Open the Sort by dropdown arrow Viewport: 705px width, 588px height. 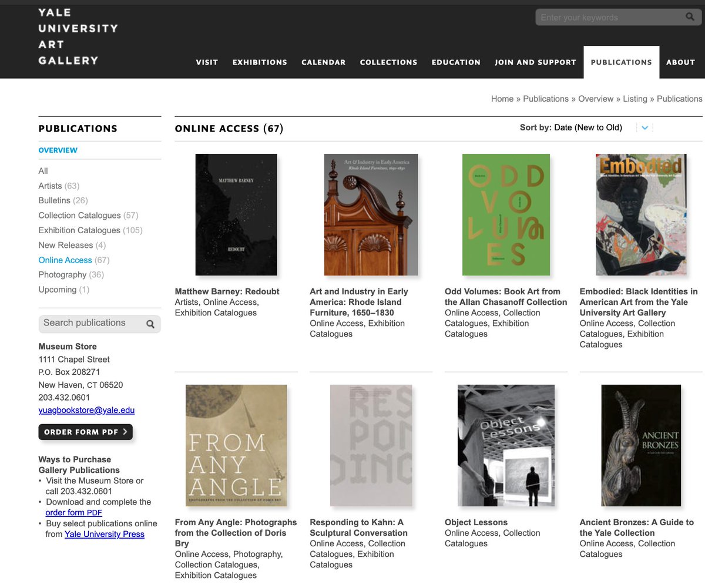(x=644, y=127)
